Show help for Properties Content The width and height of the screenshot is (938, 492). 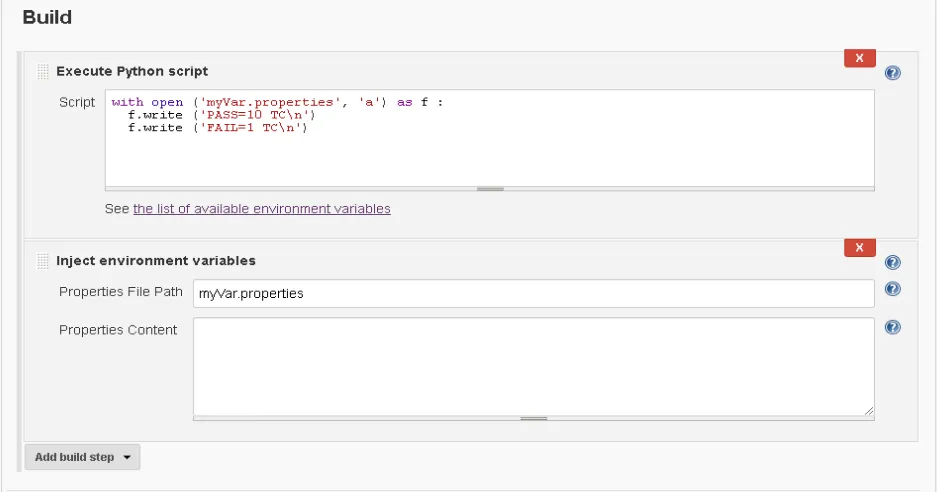click(x=893, y=327)
